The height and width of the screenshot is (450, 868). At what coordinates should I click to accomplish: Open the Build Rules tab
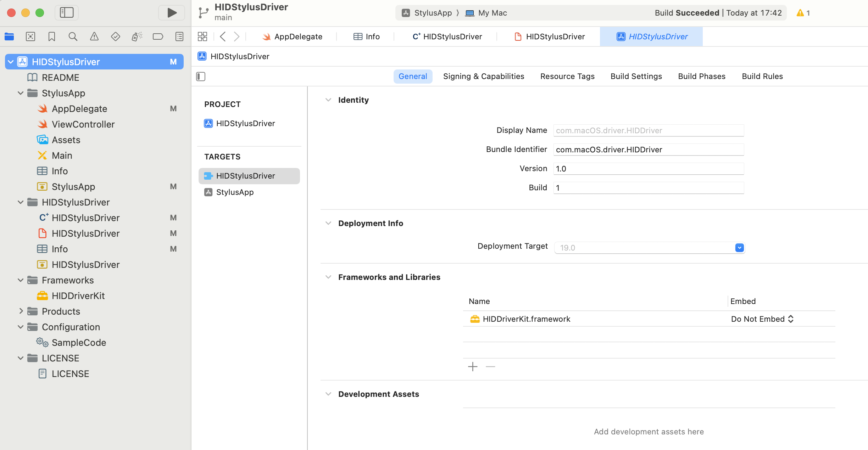pyautogui.click(x=762, y=77)
